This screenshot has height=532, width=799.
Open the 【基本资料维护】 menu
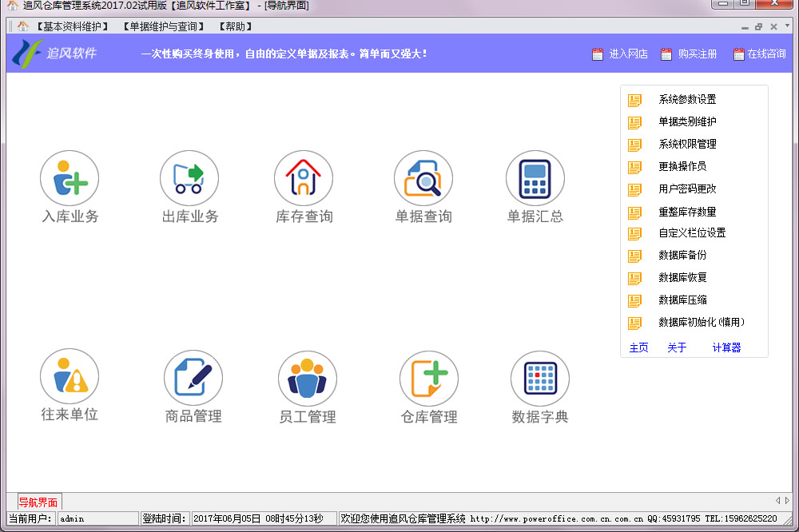[72, 26]
